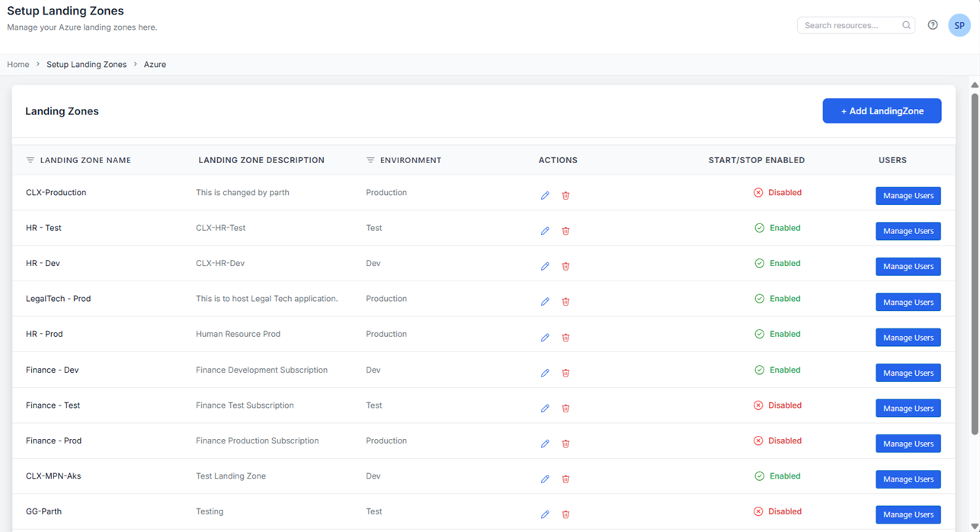
Task: Select the GG-Parth name cell
Action: pyautogui.click(x=43, y=511)
